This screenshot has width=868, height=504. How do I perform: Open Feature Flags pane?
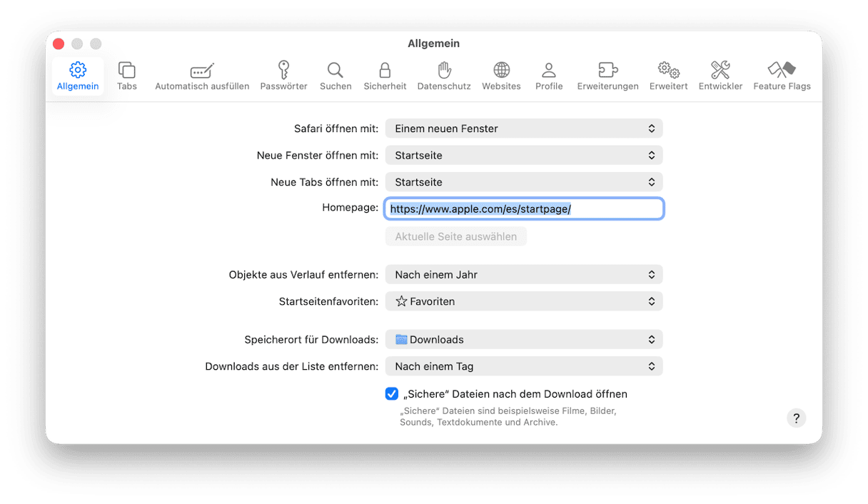pos(782,76)
